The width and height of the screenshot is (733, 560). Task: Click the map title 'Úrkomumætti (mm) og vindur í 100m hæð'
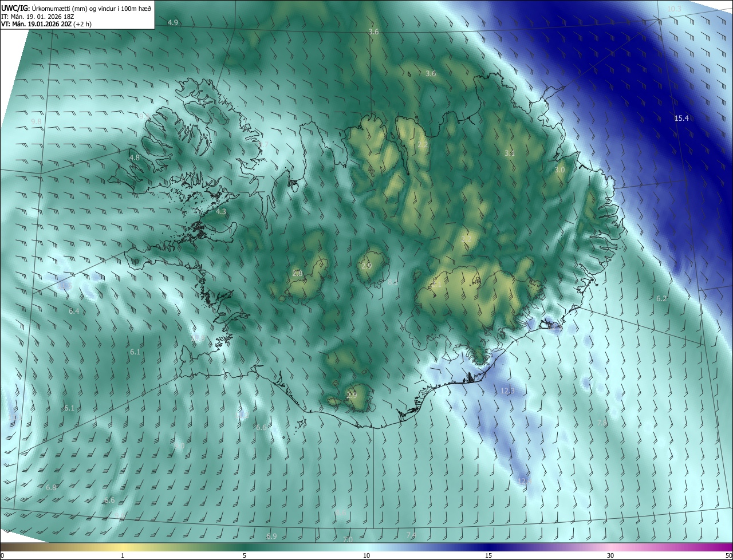[92, 9]
